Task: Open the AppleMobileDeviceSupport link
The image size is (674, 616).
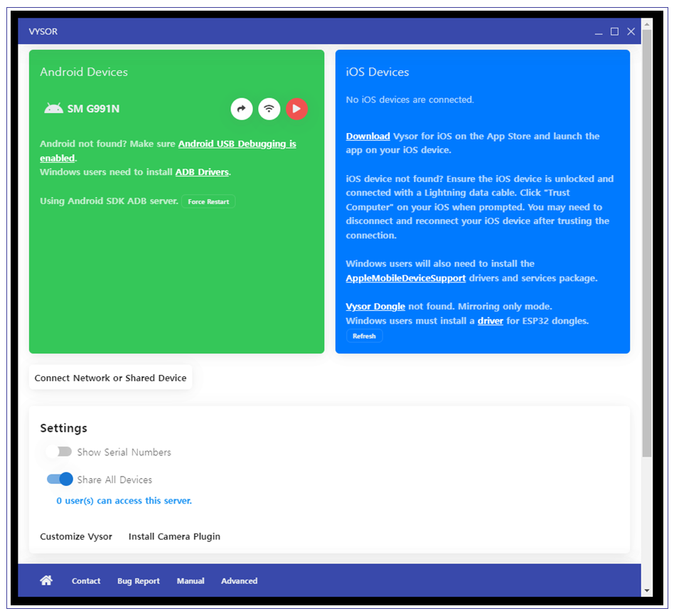Action: click(406, 278)
